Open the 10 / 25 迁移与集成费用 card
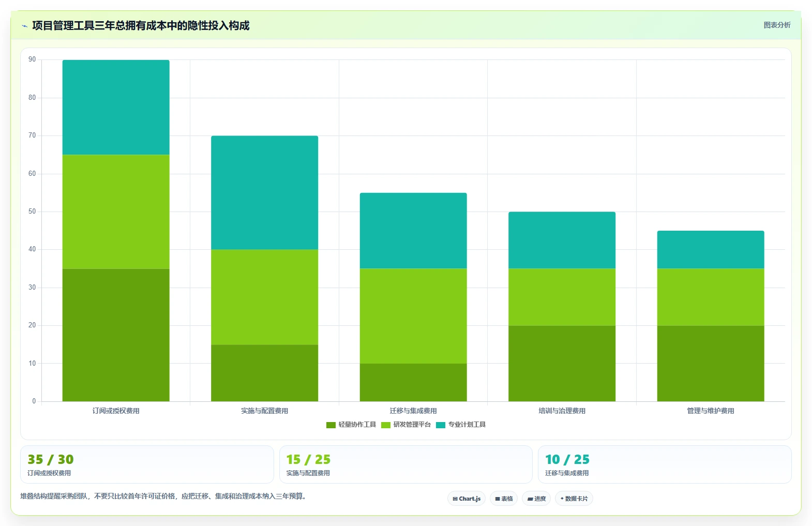812x526 pixels. point(665,464)
